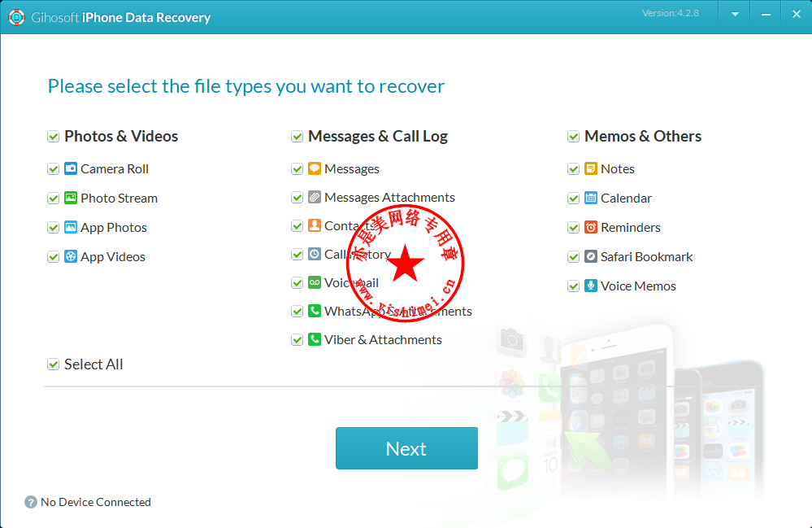
Task: Uncheck the Viber & Attachments checkbox
Action: click(297, 340)
